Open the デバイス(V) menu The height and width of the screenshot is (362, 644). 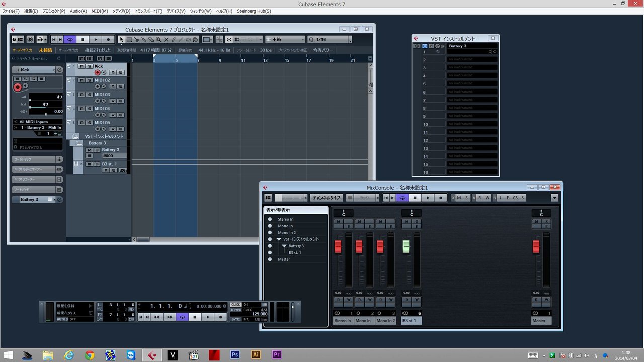coord(176,11)
